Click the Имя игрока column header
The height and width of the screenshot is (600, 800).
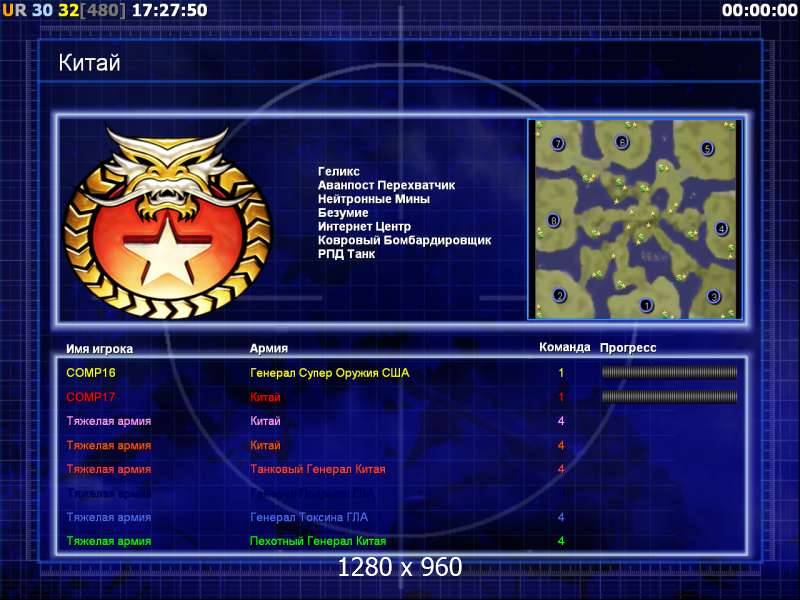99,349
